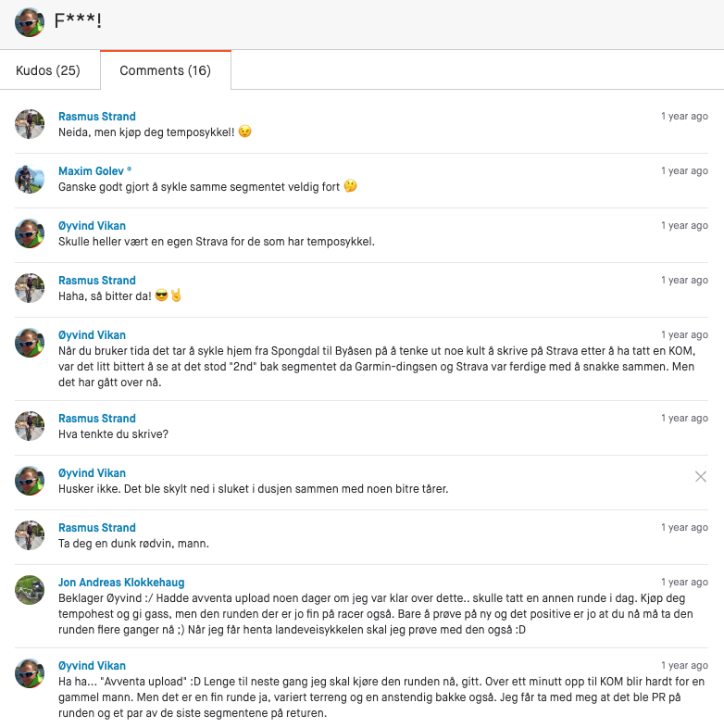Open Rasmus Strand's avatar on 'Ta deg en dunk' comment

pyautogui.click(x=30, y=535)
